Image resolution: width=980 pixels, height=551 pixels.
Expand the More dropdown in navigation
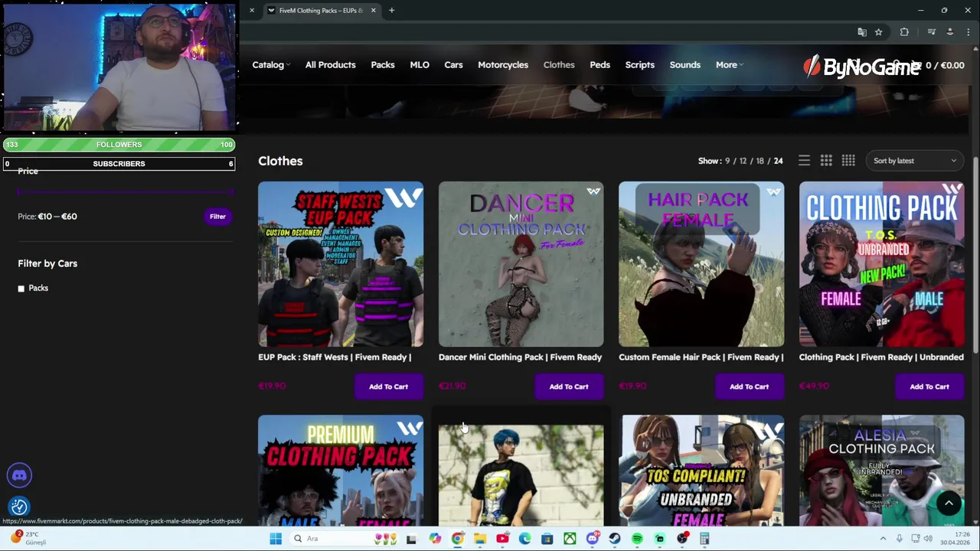click(x=729, y=65)
